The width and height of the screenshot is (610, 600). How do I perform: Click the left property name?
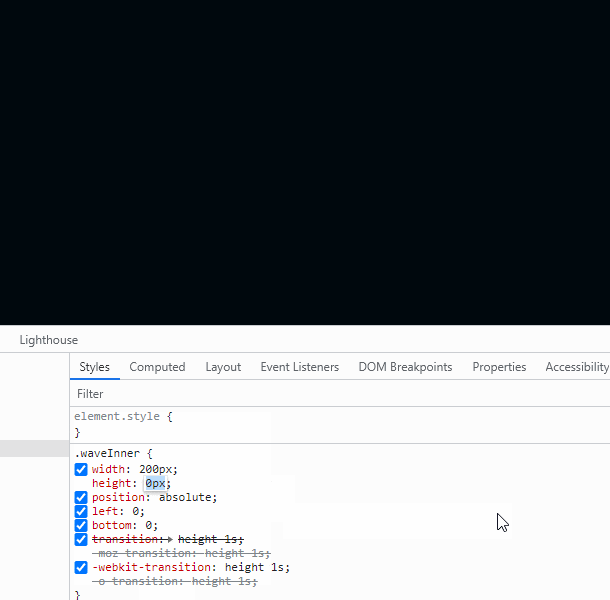[x=105, y=511]
